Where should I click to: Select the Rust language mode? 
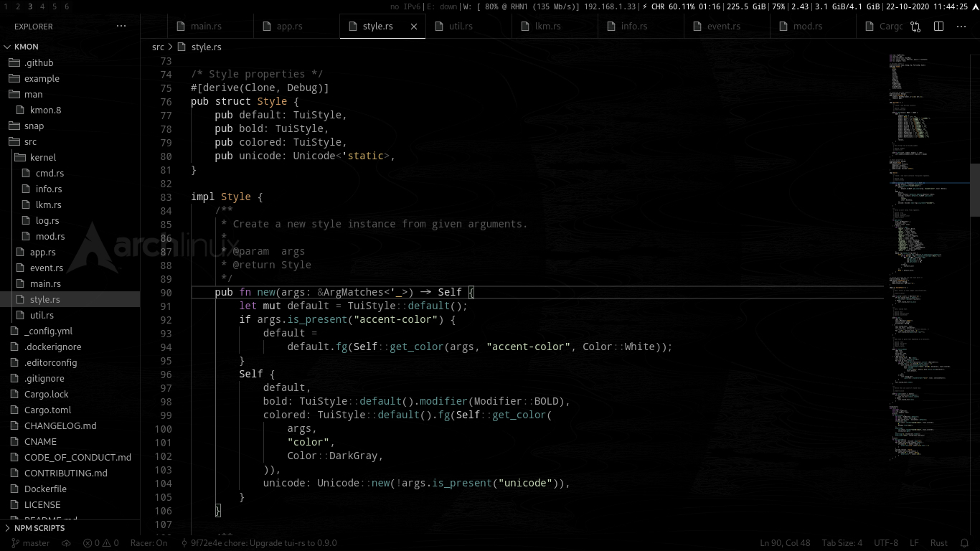coord(938,543)
